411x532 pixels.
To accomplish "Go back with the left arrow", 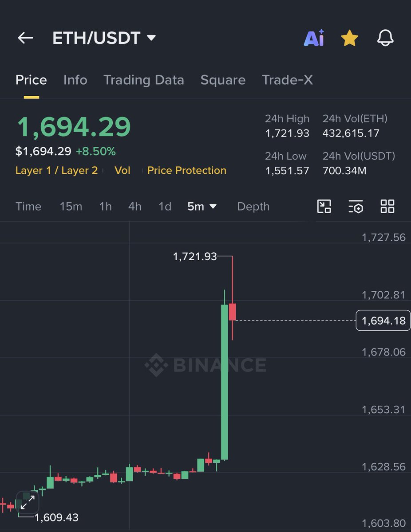I will click(25, 38).
